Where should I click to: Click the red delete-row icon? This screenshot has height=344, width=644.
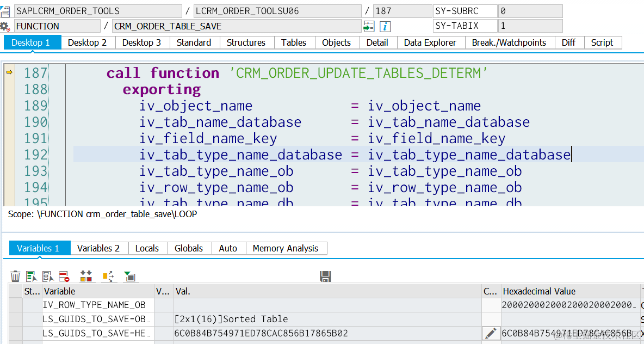(x=65, y=276)
